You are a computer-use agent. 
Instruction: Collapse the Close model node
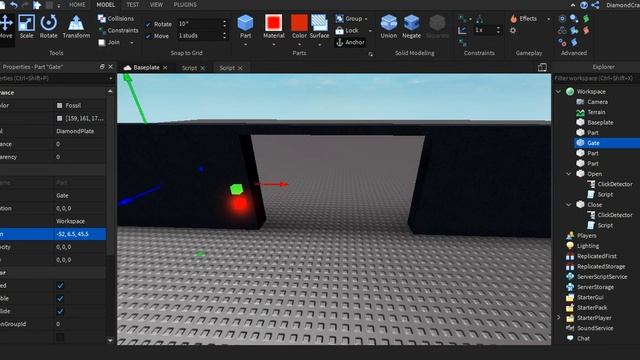[569, 204]
